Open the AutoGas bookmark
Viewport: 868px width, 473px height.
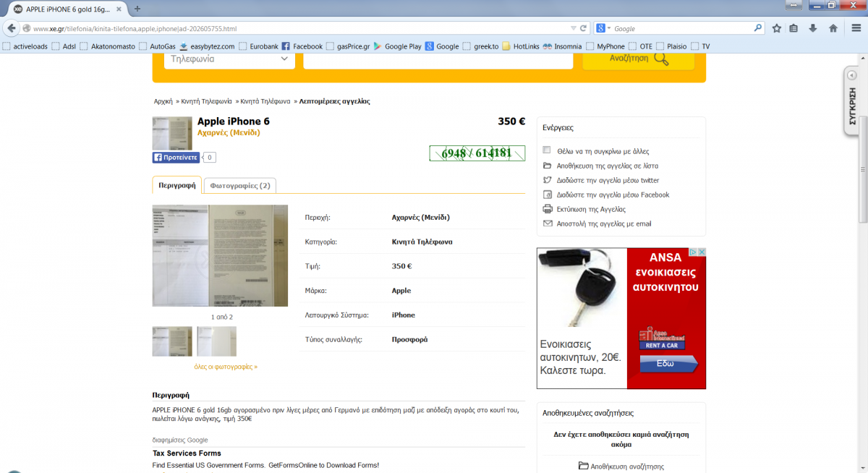pos(157,46)
